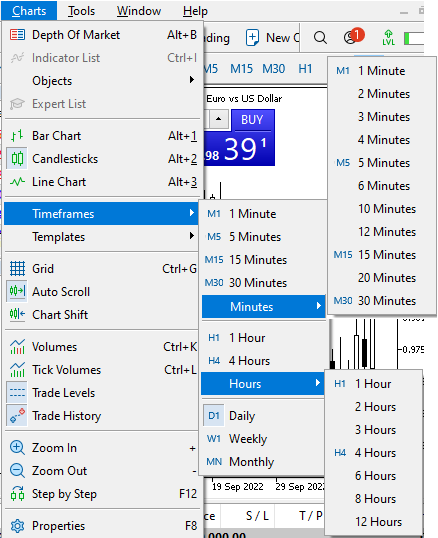Viewport: 438px width, 538px height.
Task: Click the MN icon beside Monthly
Action: pyautogui.click(x=214, y=461)
